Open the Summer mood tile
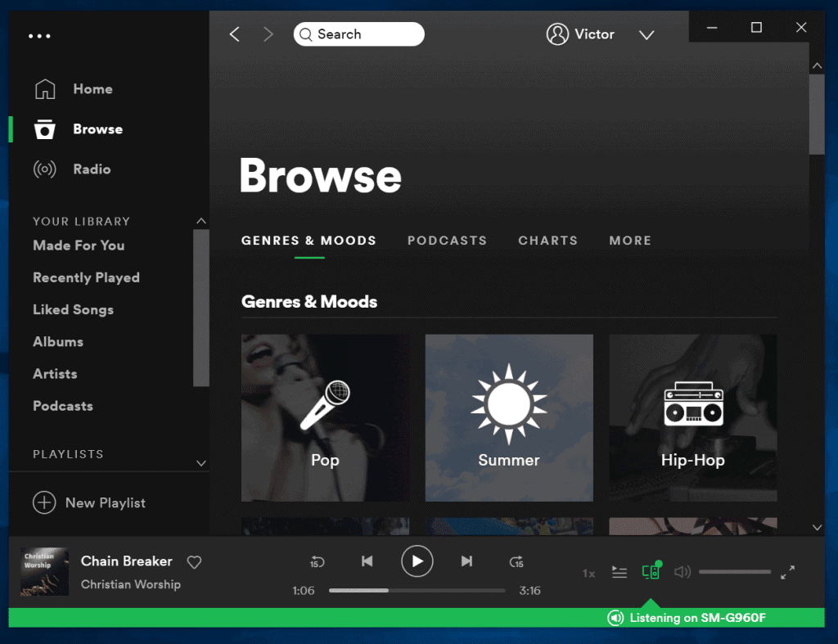The height and width of the screenshot is (644, 838). [x=509, y=418]
